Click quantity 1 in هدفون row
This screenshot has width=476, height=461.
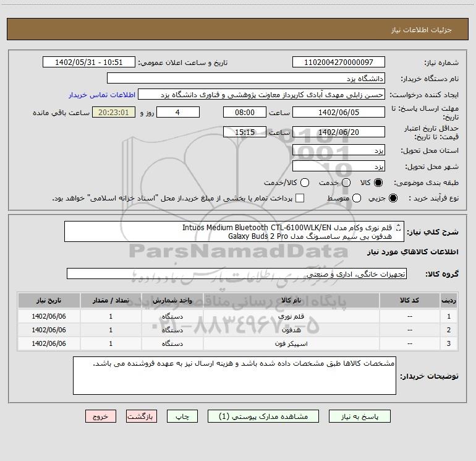(111, 330)
